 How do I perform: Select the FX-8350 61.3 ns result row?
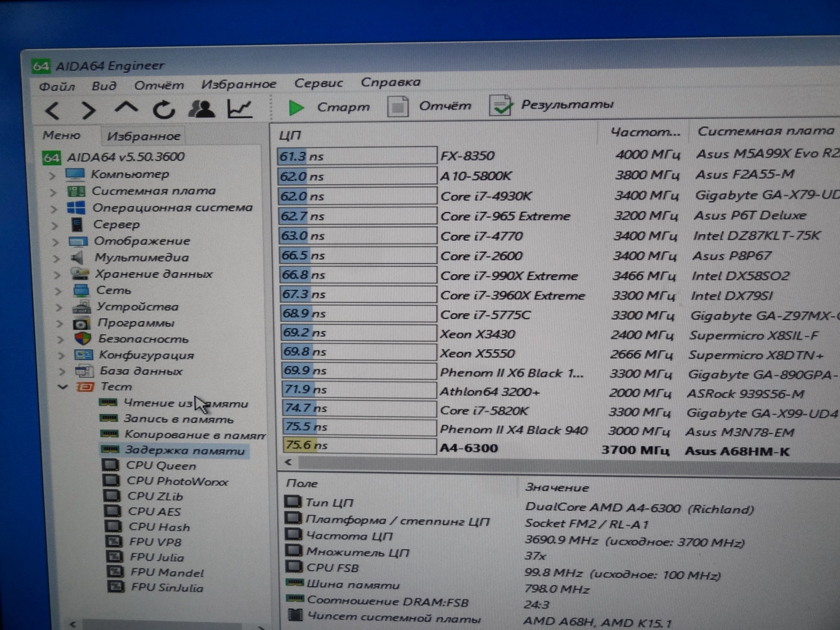point(558,155)
